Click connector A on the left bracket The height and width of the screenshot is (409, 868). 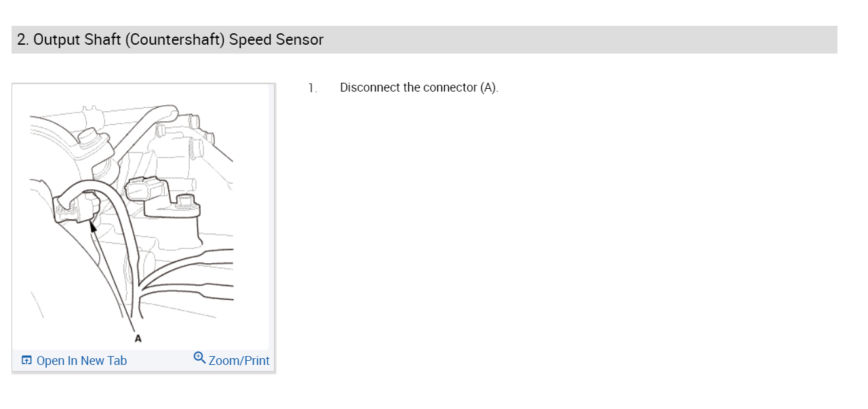click(87, 206)
